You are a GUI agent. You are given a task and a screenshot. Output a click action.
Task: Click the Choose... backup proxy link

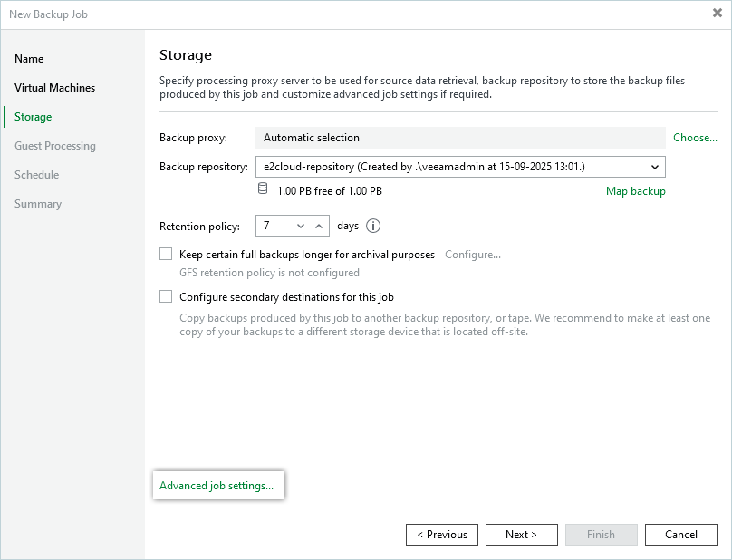[x=695, y=138]
